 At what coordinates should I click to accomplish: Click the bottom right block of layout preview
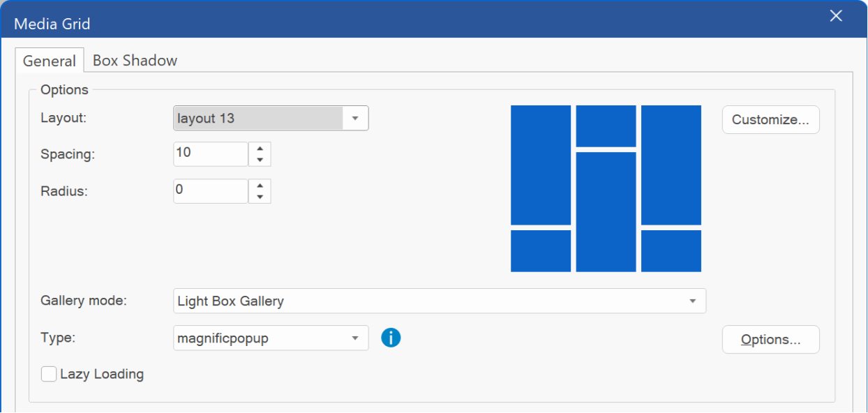coord(671,251)
